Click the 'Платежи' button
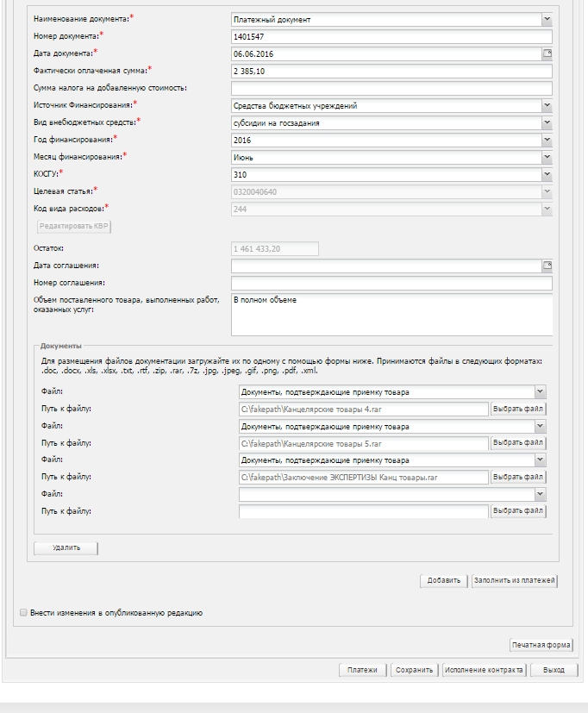The image size is (588, 713). pyautogui.click(x=362, y=670)
